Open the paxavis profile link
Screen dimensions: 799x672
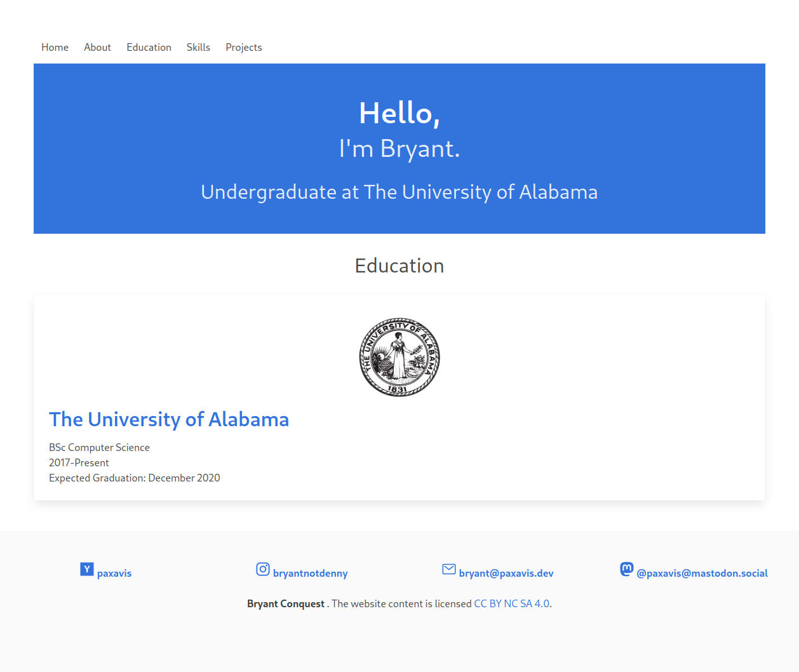(114, 573)
